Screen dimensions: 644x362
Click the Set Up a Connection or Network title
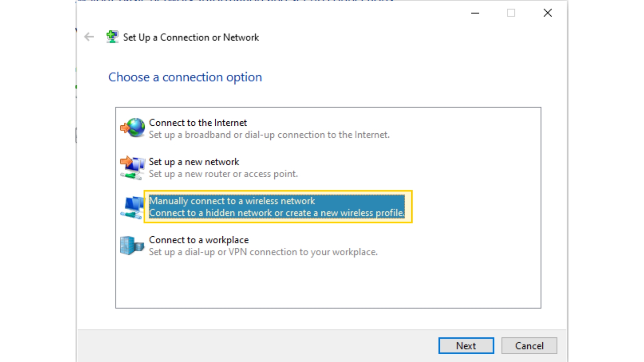191,37
